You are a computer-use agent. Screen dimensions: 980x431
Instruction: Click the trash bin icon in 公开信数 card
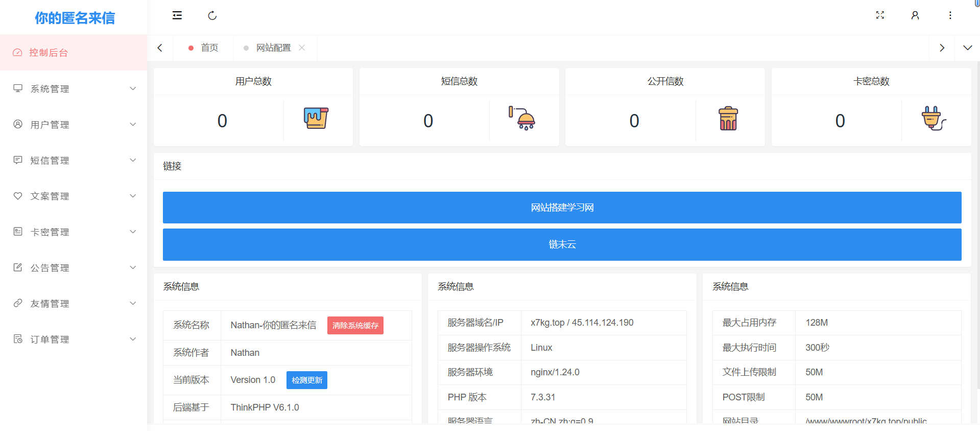(728, 118)
